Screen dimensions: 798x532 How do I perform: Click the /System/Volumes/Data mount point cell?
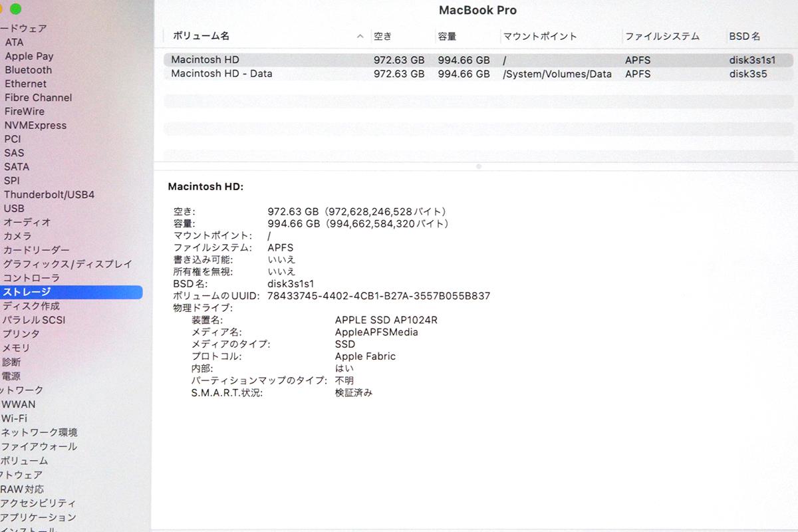point(557,74)
